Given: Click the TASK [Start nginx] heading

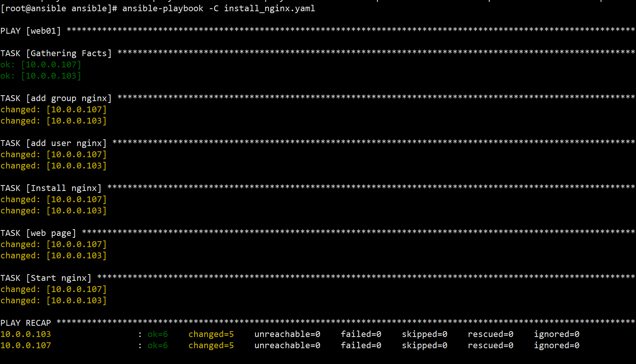Looking at the screenshot, I should pyautogui.click(x=46, y=278).
